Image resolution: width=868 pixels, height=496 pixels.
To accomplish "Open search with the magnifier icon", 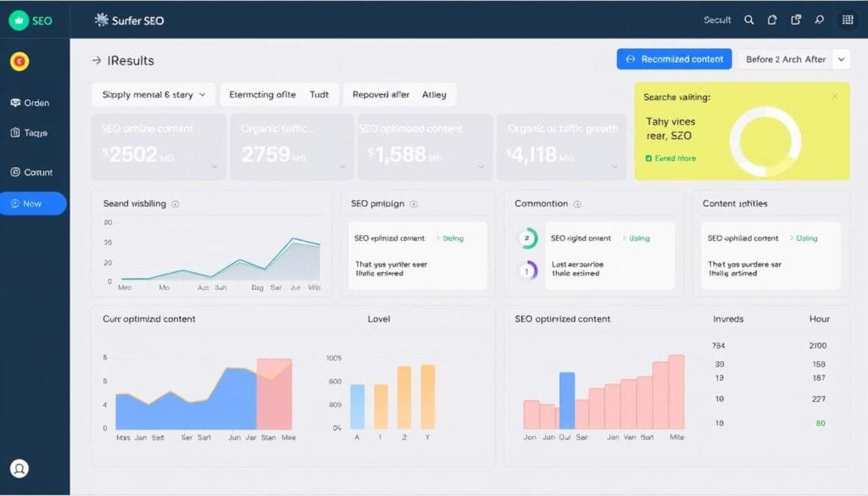I will coord(748,20).
